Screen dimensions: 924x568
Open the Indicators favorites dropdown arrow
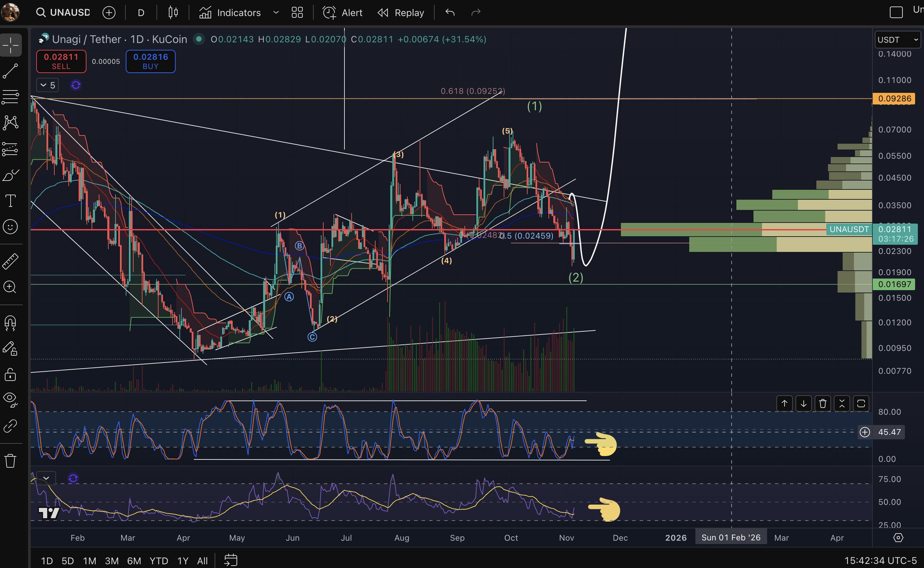pos(276,13)
